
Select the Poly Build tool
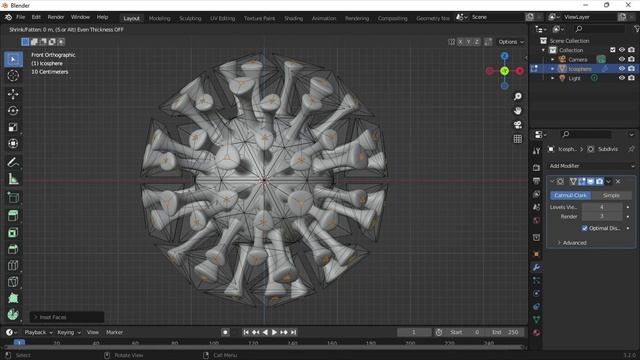[x=13, y=298]
